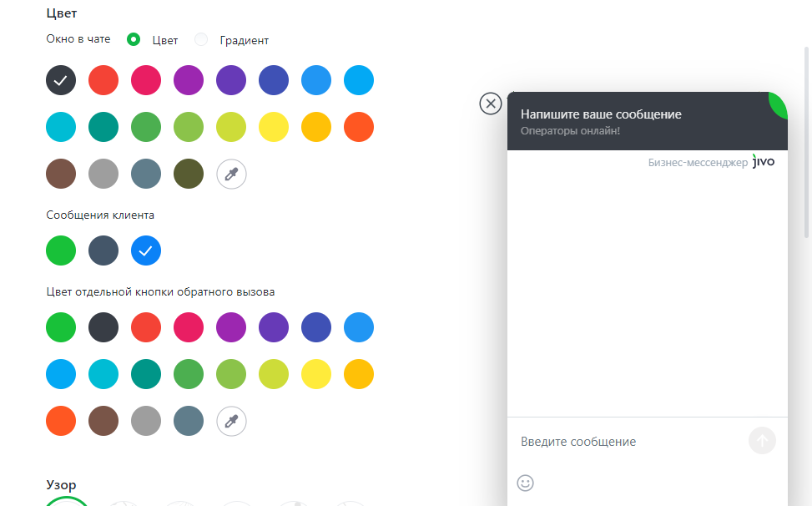
Task: Set client messages color to dark slate
Action: click(x=103, y=250)
